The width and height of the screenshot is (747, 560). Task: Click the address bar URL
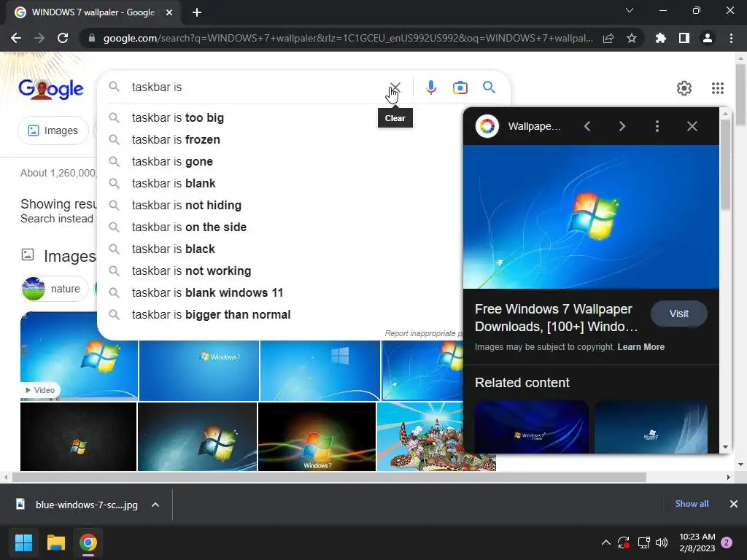[x=348, y=38]
